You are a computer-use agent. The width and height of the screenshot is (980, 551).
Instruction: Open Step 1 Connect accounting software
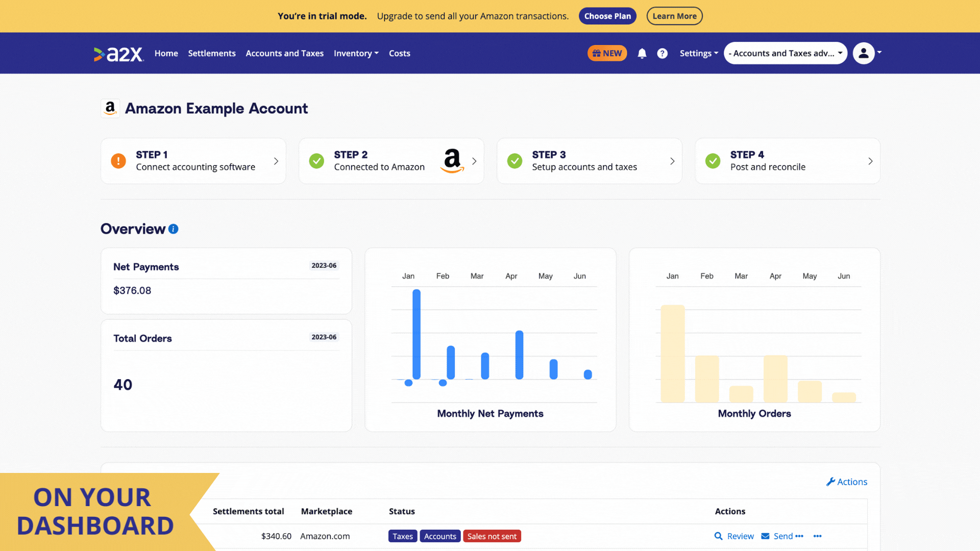tap(193, 161)
